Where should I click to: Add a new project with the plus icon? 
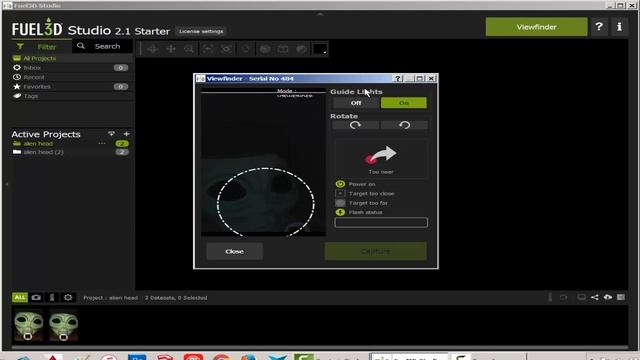pyautogui.click(x=127, y=134)
